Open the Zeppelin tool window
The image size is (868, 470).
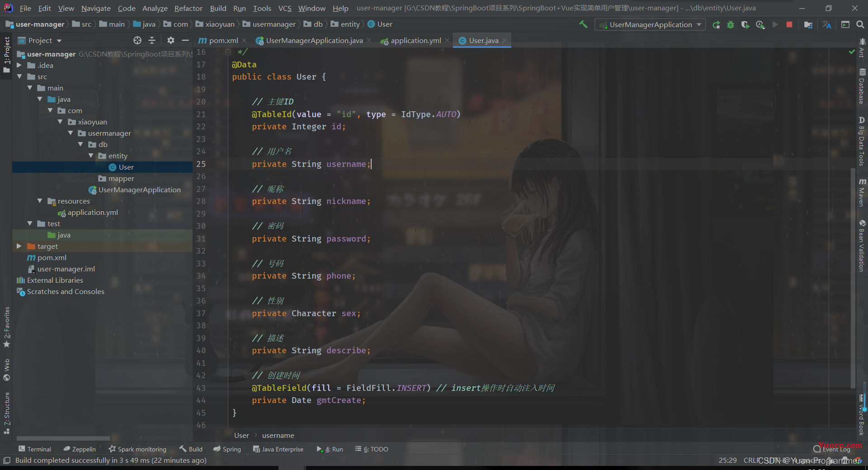80,449
